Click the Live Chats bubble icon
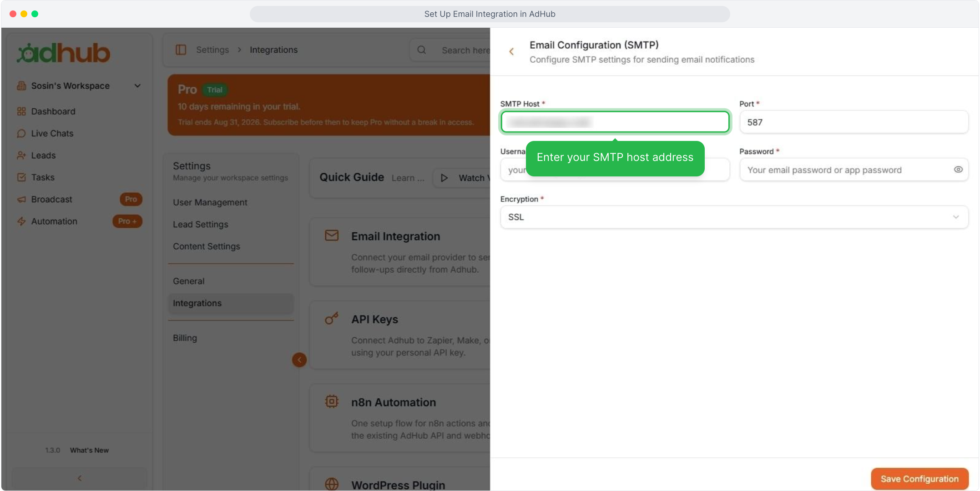 [21, 133]
